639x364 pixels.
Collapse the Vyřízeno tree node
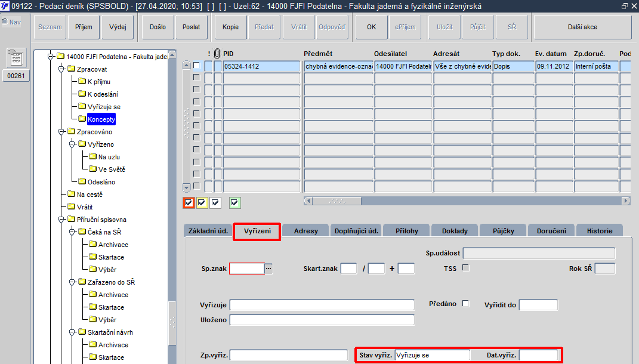point(72,144)
